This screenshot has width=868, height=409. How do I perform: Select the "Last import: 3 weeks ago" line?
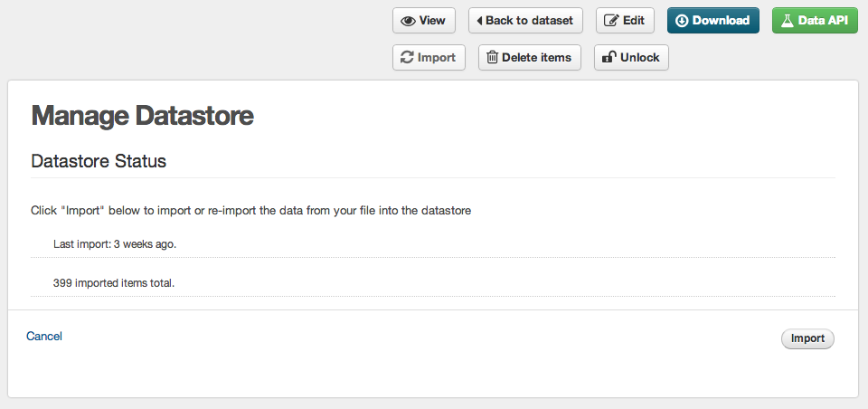(x=115, y=243)
